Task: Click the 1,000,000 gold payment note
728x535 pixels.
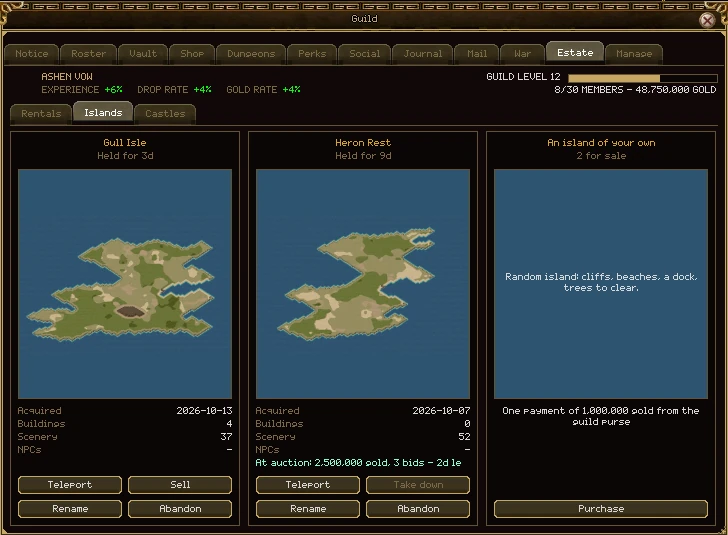Action: pos(601,416)
